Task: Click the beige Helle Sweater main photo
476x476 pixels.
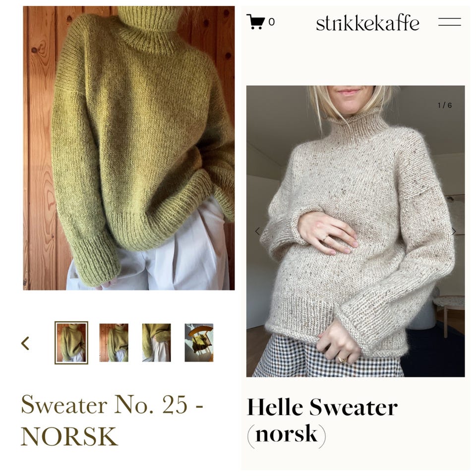Action: click(x=356, y=232)
